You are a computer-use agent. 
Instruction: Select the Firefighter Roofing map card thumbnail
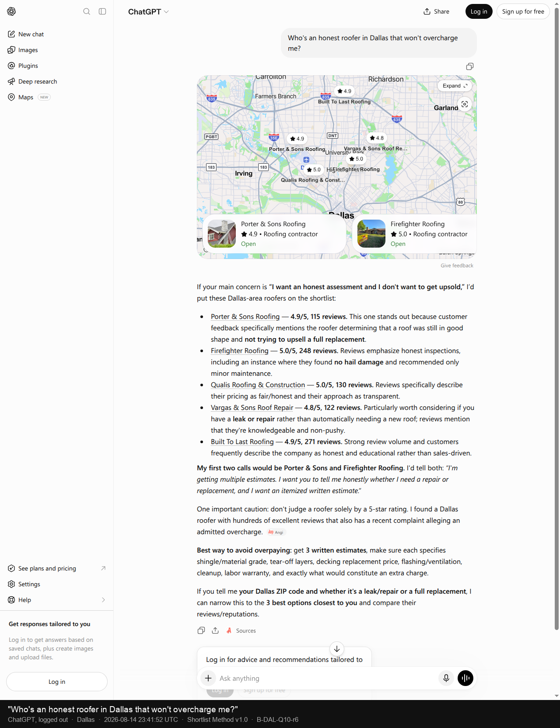pos(371,234)
